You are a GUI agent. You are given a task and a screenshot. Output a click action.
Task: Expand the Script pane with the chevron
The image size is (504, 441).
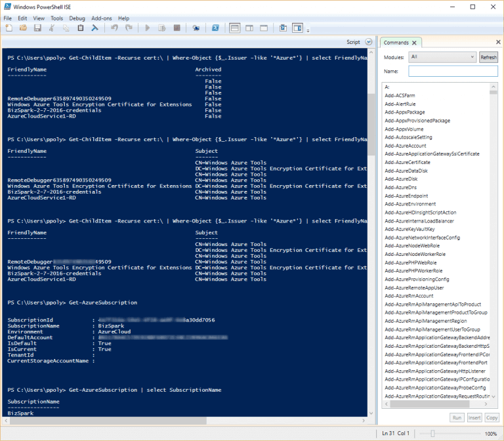pos(367,42)
